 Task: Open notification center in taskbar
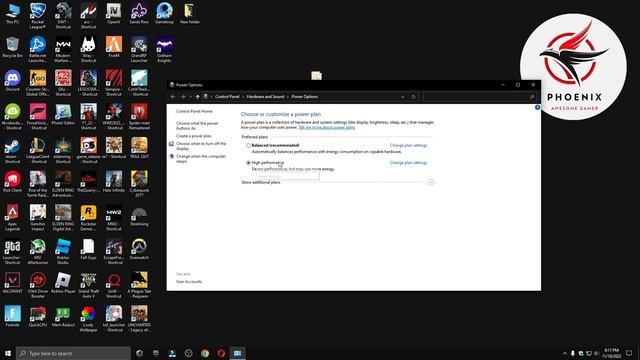click(x=629, y=353)
